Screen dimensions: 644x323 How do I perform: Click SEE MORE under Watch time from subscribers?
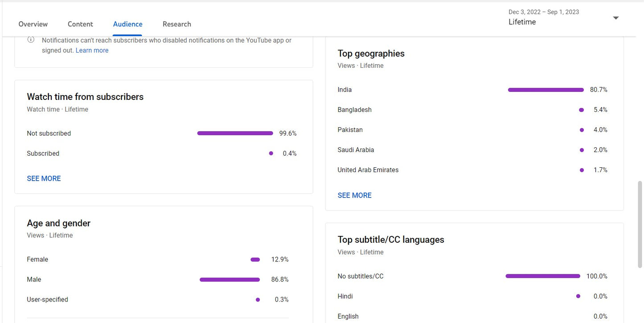click(44, 178)
